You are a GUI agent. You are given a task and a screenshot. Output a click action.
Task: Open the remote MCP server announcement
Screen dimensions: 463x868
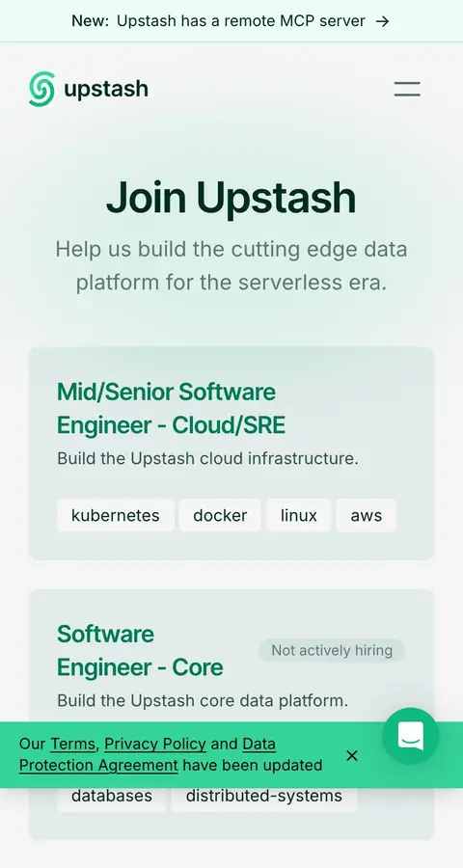coord(231,21)
